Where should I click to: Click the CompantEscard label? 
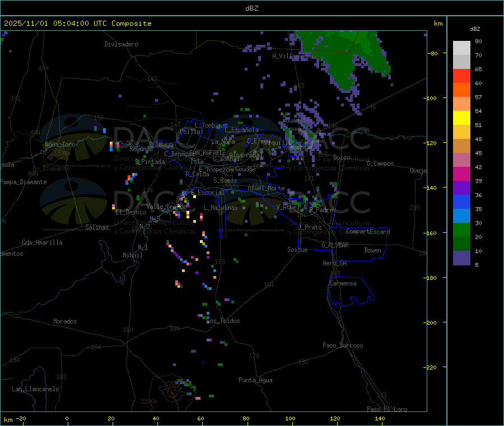click(368, 231)
